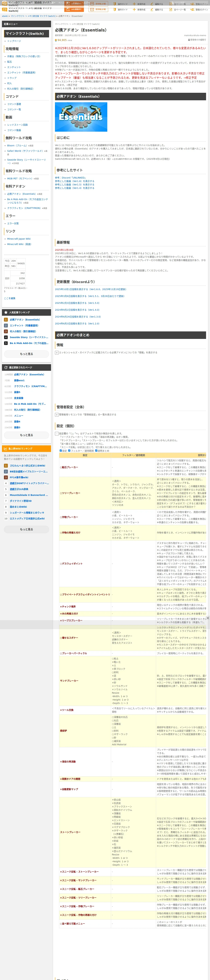Viewport: 210px width, 980px height.
Task: Expand the エッセンシャルズ・ガイドブック 情報 section
Action: [57, 353]
